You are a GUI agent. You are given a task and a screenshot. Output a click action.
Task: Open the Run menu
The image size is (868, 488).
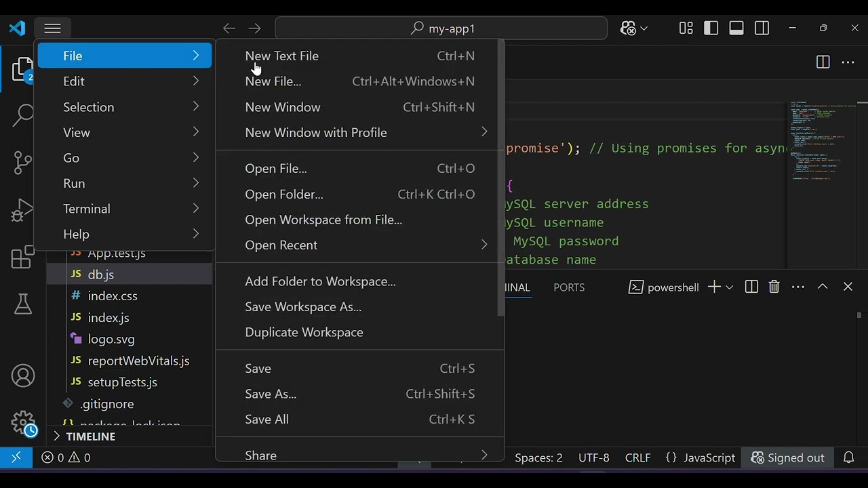[125, 184]
